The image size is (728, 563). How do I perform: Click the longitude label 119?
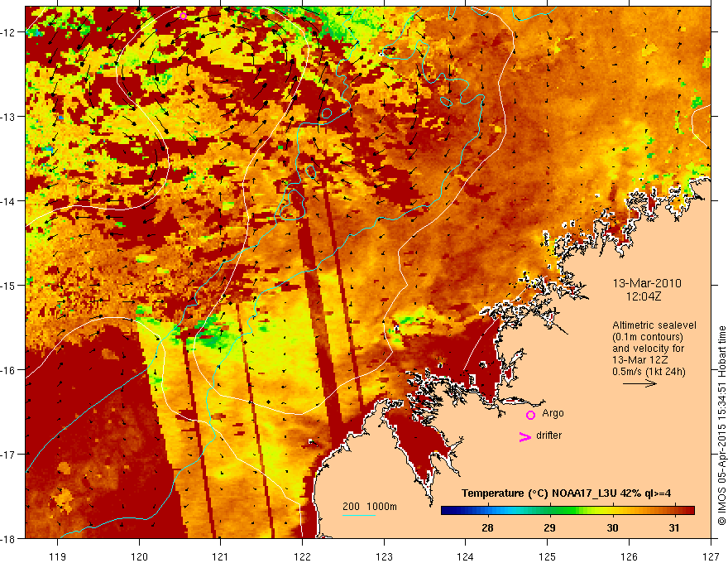click(x=58, y=556)
